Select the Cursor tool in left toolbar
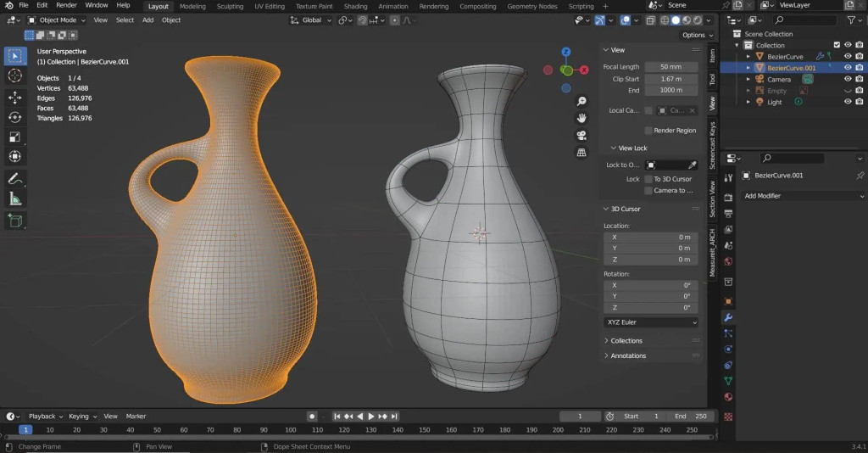 [x=15, y=76]
